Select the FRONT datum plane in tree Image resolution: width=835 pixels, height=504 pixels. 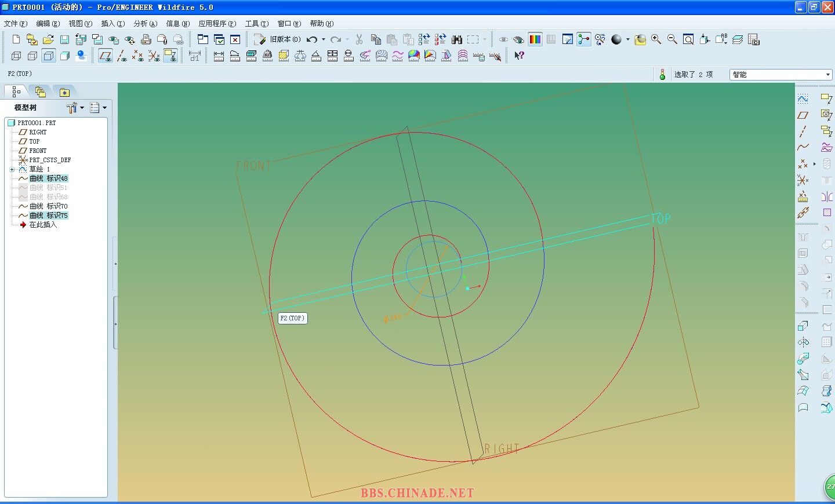pyautogui.click(x=38, y=151)
